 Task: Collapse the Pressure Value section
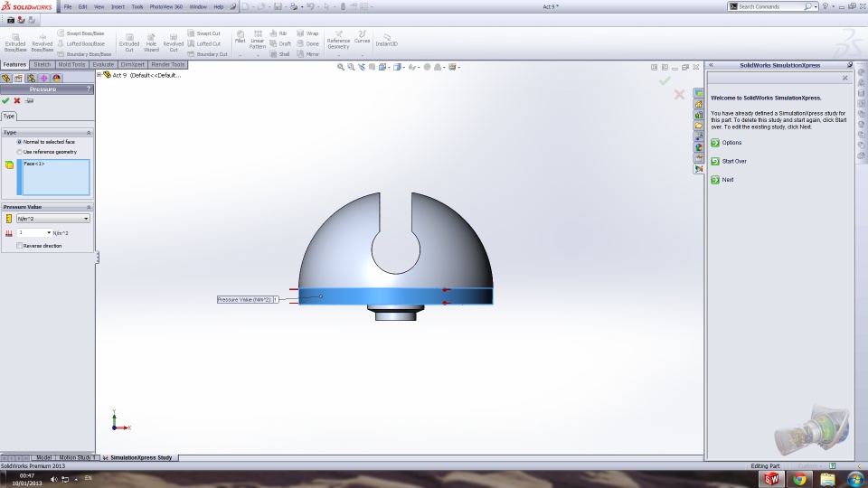coord(89,207)
